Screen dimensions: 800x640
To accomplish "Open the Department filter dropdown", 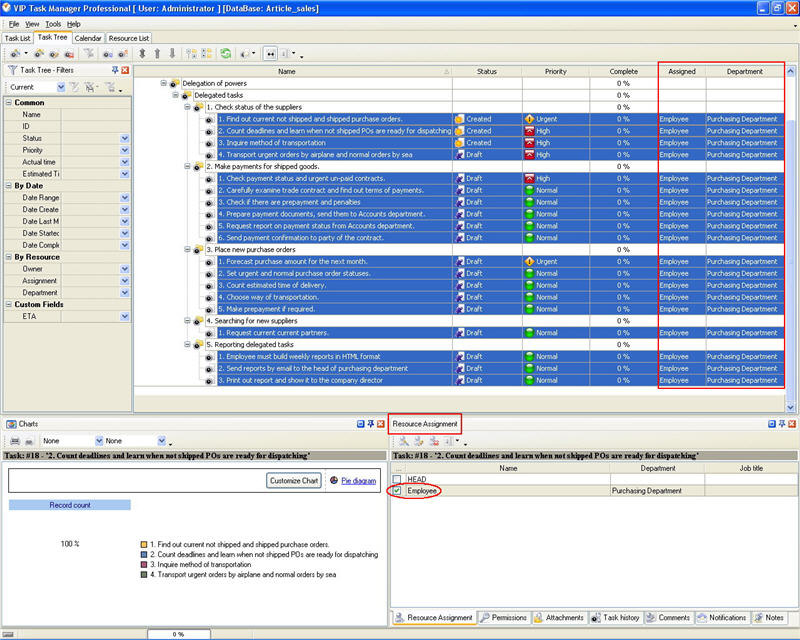I will click(125, 292).
